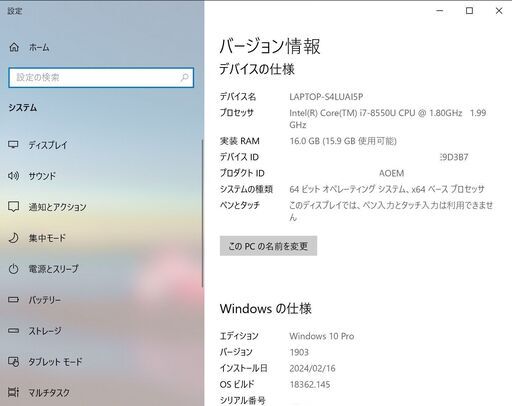Minimize the settings window
This screenshot has height=406, width=512.
coord(440,11)
